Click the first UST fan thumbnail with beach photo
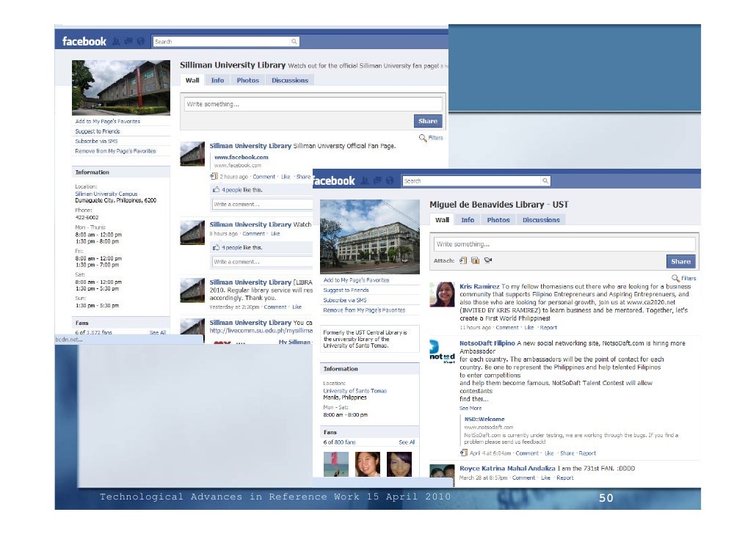This screenshot has height=534, width=756. pos(336,464)
